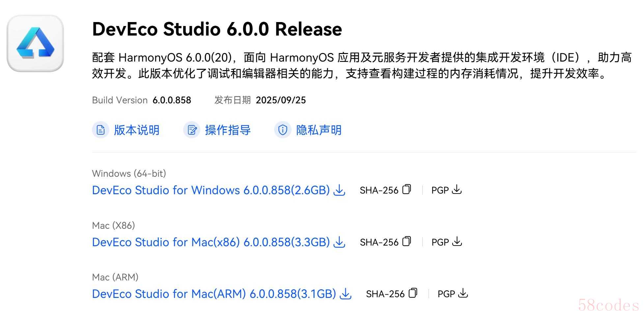Open the 操作指导 guide link
The width and height of the screenshot is (644, 315).
pos(228,130)
